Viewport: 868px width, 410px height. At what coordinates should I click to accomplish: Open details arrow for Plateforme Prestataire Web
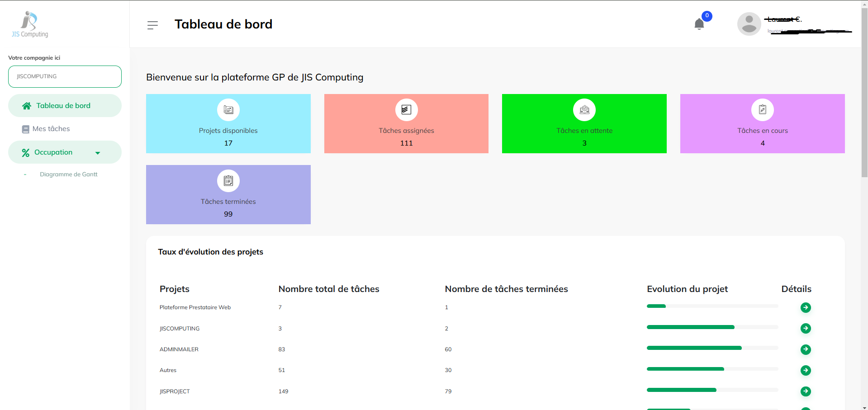[x=806, y=307]
